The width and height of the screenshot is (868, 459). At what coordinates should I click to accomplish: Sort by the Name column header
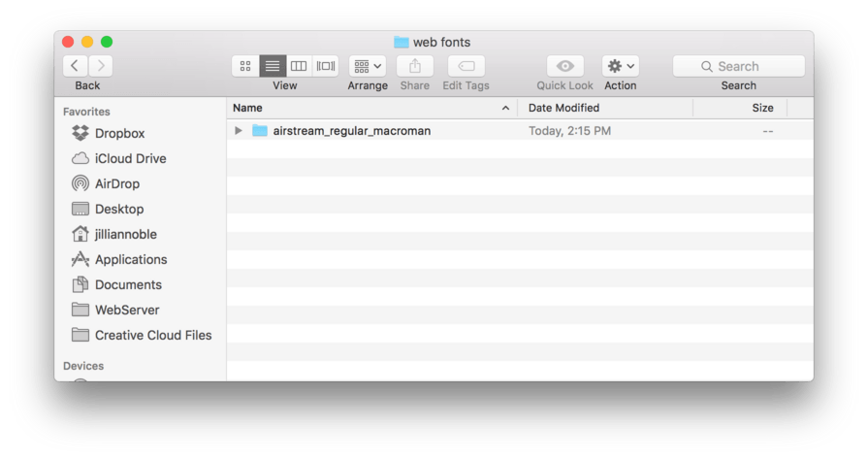click(370, 108)
